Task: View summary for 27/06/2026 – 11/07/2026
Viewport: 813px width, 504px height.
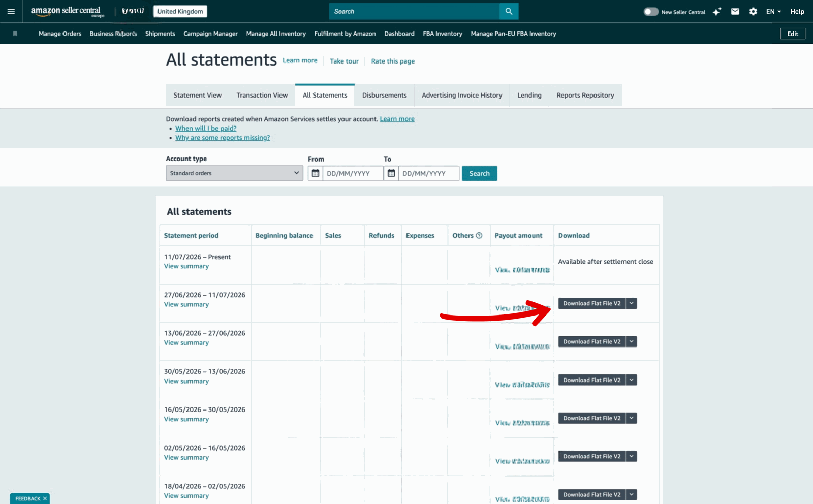Action: (x=186, y=304)
